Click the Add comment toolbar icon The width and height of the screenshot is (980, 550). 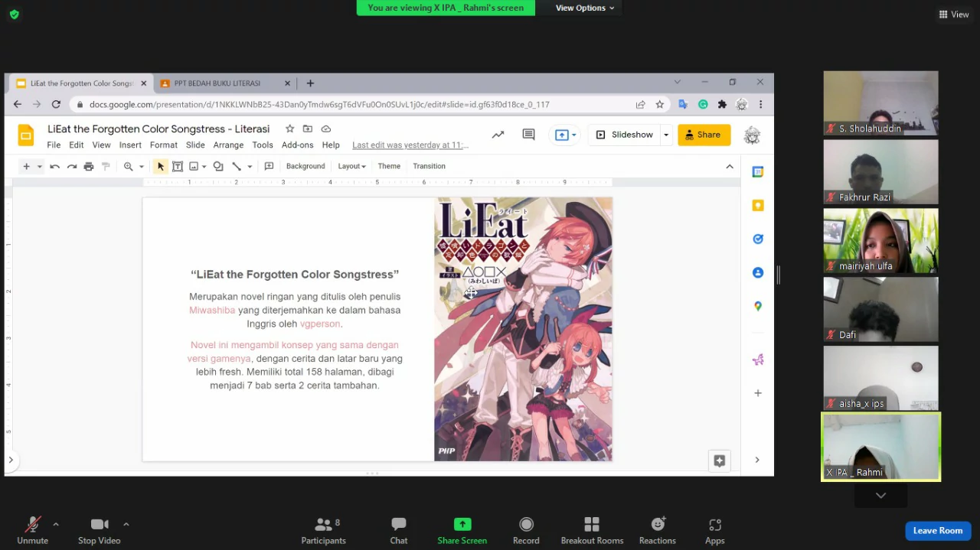[x=269, y=166]
